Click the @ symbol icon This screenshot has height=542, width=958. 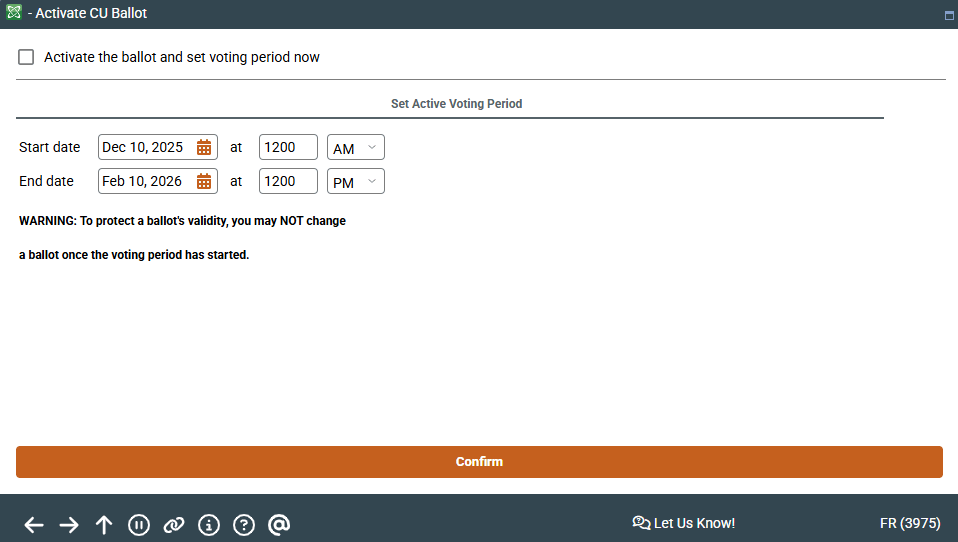coord(279,525)
